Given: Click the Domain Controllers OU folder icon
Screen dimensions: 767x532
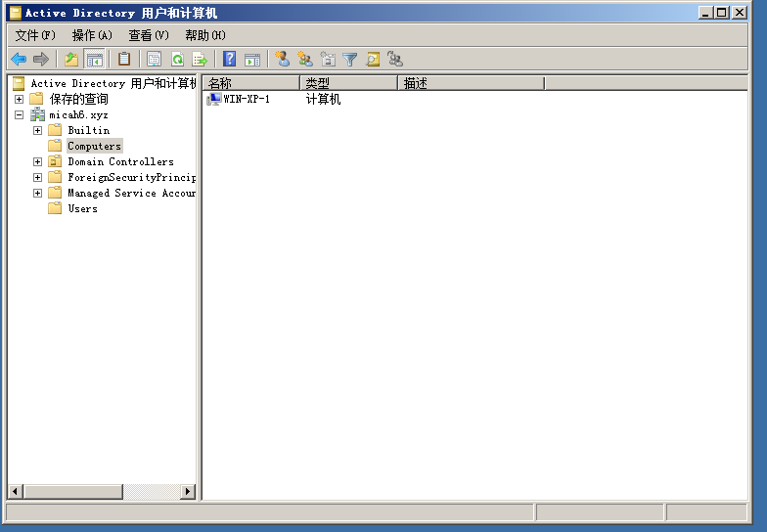Looking at the screenshot, I should tap(55, 161).
